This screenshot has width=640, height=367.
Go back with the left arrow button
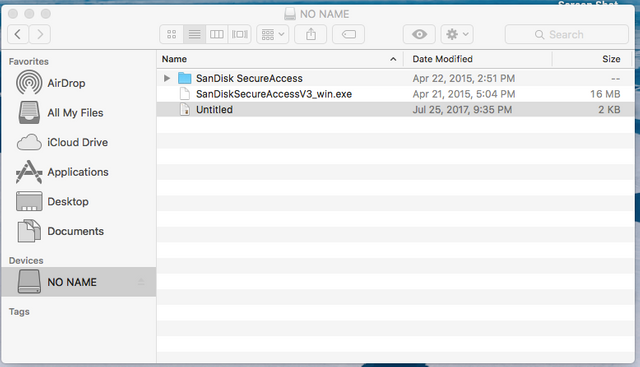pos(18,34)
